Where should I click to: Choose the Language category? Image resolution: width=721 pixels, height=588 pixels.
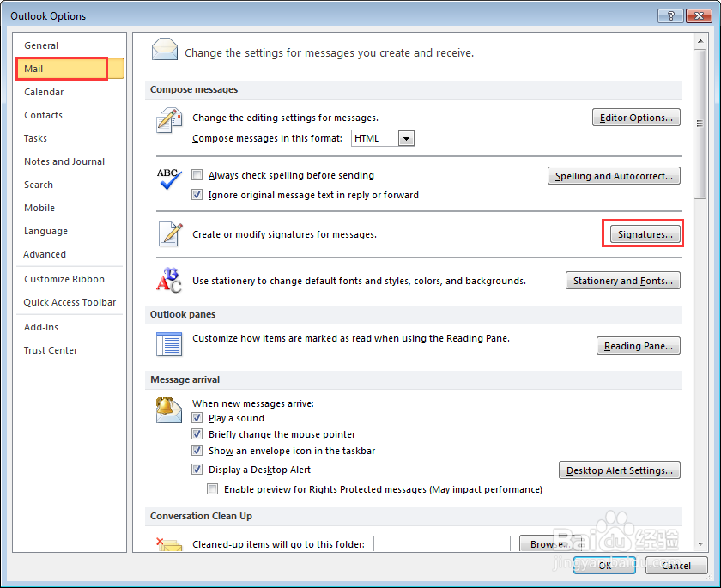(69, 231)
